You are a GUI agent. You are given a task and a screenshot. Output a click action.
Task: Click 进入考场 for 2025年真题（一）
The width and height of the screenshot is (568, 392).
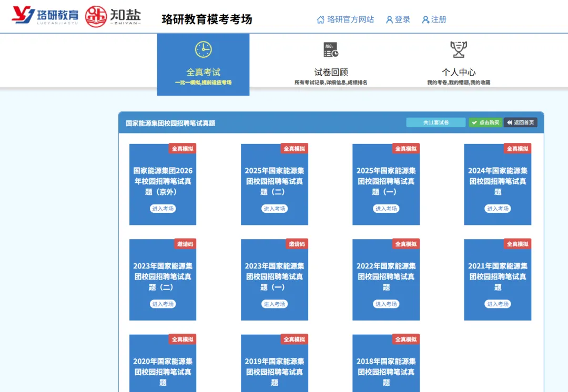pyautogui.click(x=386, y=209)
